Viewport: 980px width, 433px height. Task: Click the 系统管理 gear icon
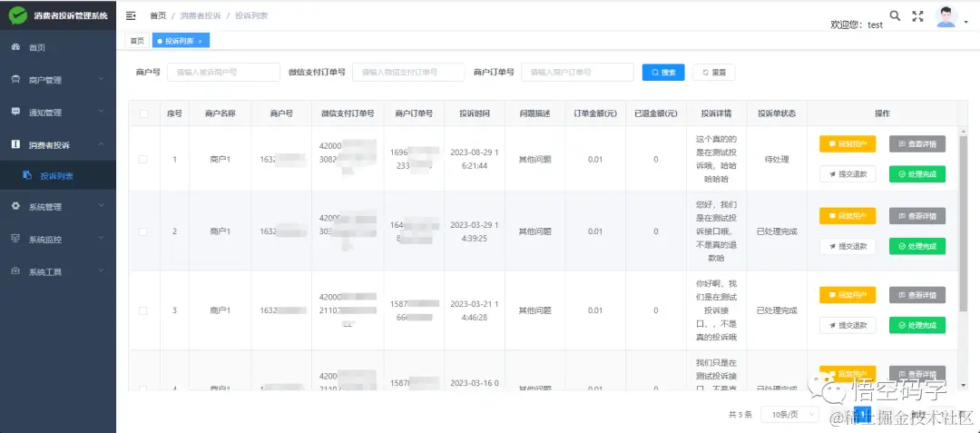(x=16, y=206)
